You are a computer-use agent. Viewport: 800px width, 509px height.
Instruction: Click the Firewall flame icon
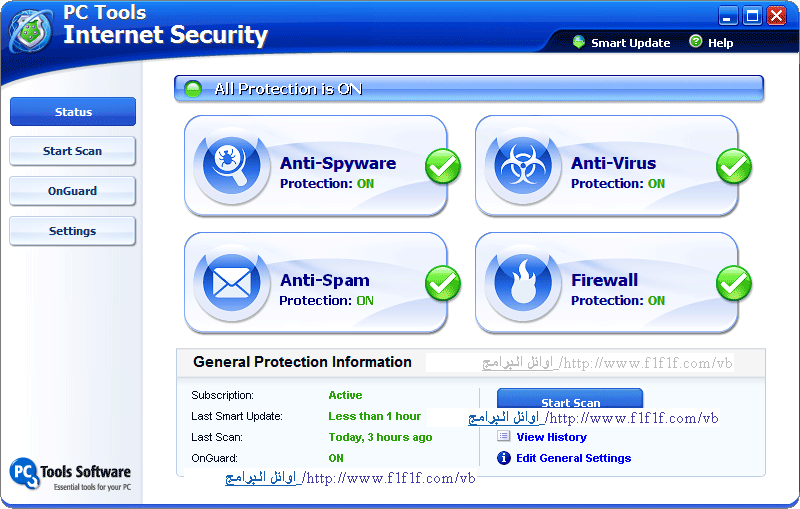pos(523,282)
